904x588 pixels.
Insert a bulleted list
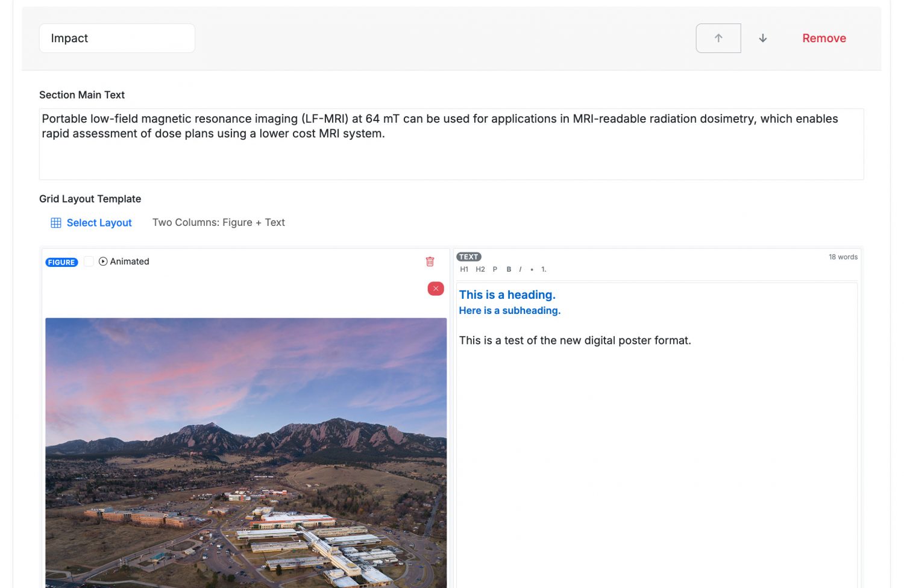(532, 269)
